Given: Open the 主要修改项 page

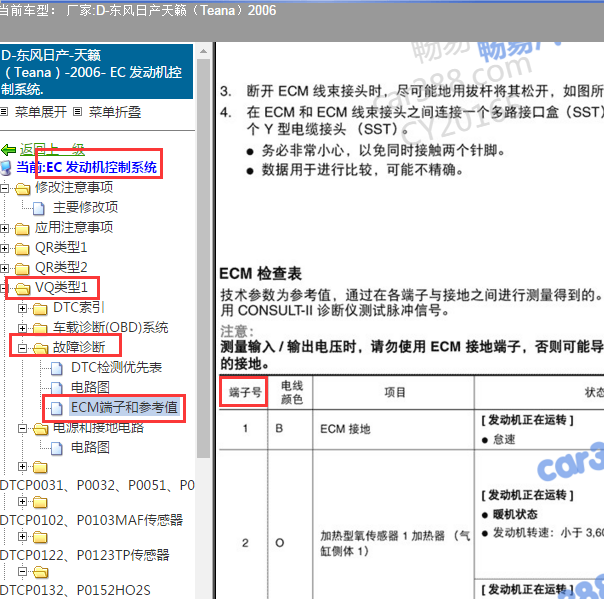Looking at the screenshot, I should [85, 207].
